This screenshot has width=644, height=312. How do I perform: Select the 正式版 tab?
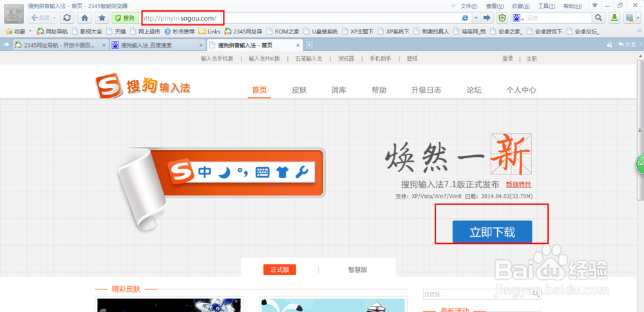pos(279,270)
